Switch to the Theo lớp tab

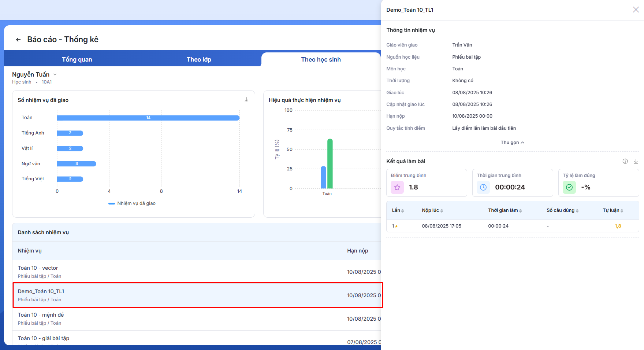(x=199, y=59)
